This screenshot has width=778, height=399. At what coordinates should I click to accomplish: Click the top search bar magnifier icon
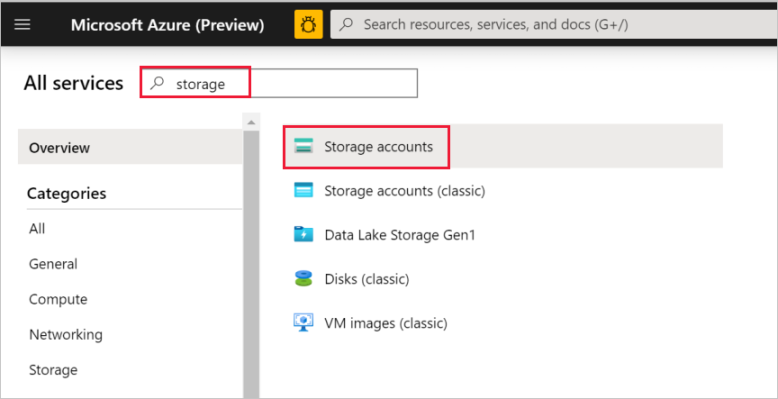pos(346,24)
